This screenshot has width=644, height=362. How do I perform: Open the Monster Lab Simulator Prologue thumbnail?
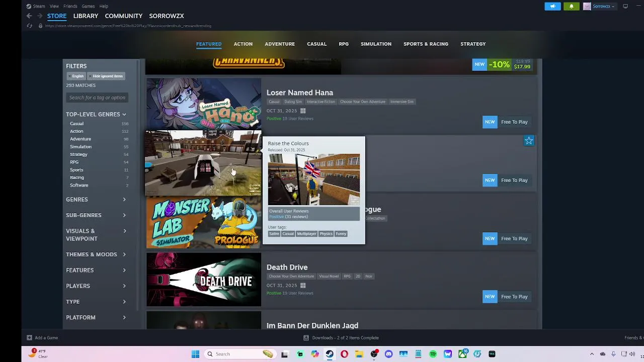(x=204, y=222)
